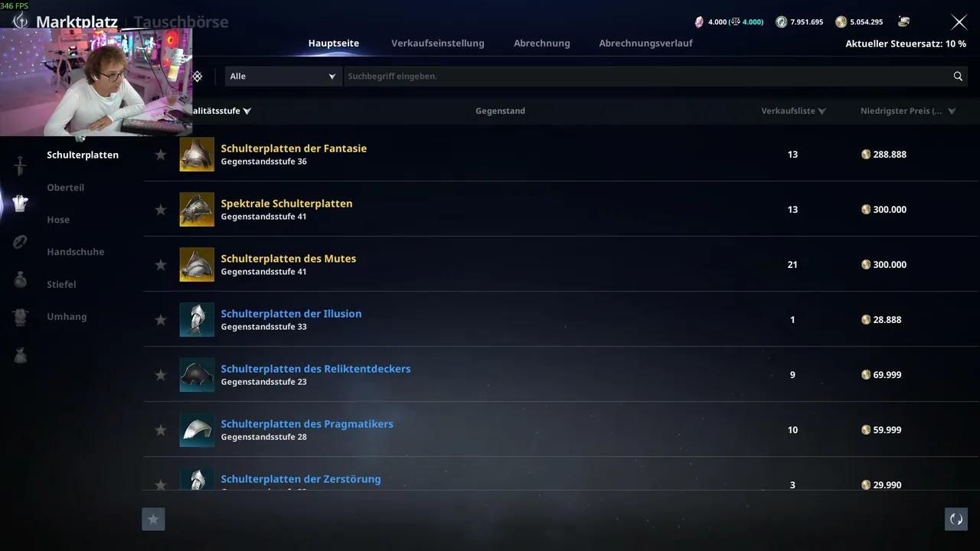The height and width of the screenshot is (551, 980).
Task: Open the accessories ring category icon
Action: point(20,242)
